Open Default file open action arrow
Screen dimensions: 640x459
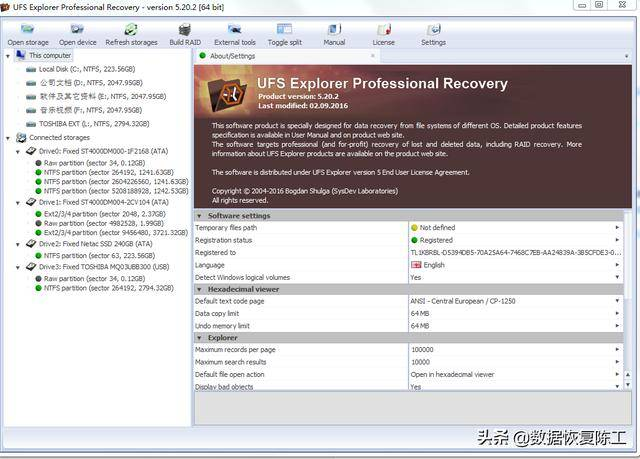coord(617,374)
